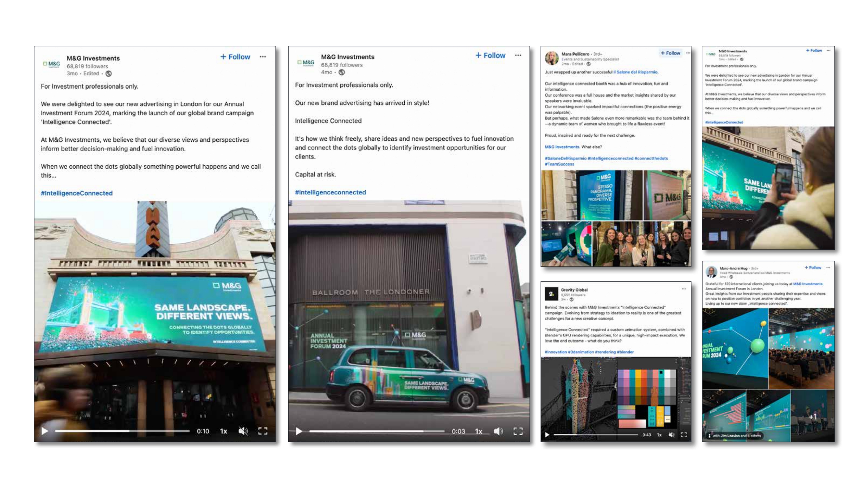Open the photo of a woman photographing the billboard
Image resolution: width=868 pixels, height=488 pixels.
768,188
